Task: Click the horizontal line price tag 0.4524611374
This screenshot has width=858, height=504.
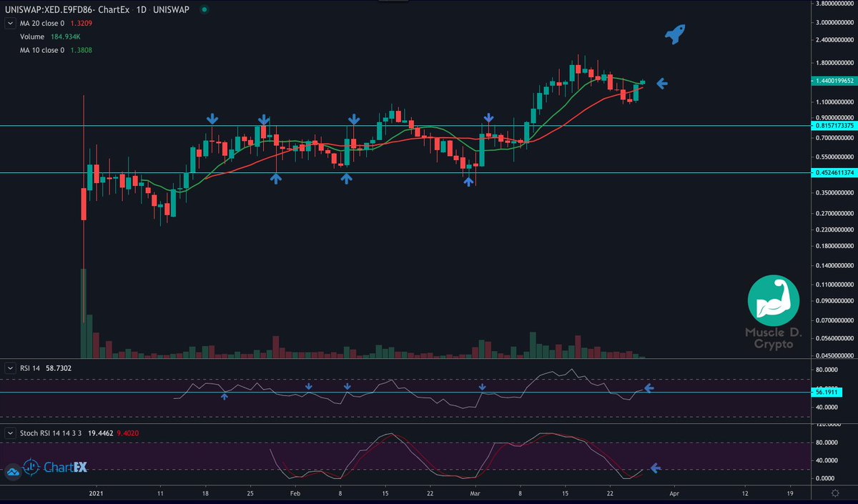Action: [x=834, y=173]
